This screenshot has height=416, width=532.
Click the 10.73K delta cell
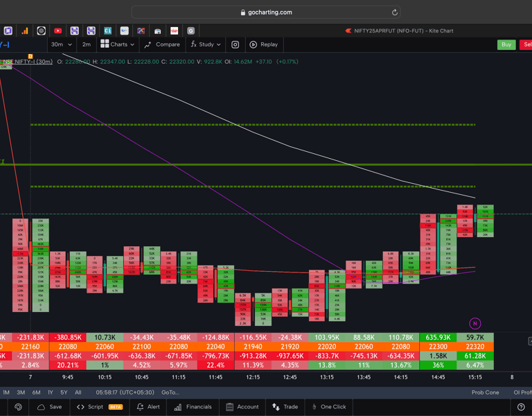pyautogui.click(x=105, y=338)
